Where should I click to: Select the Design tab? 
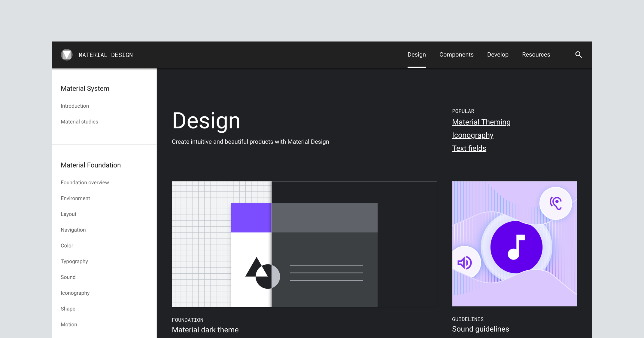[417, 55]
